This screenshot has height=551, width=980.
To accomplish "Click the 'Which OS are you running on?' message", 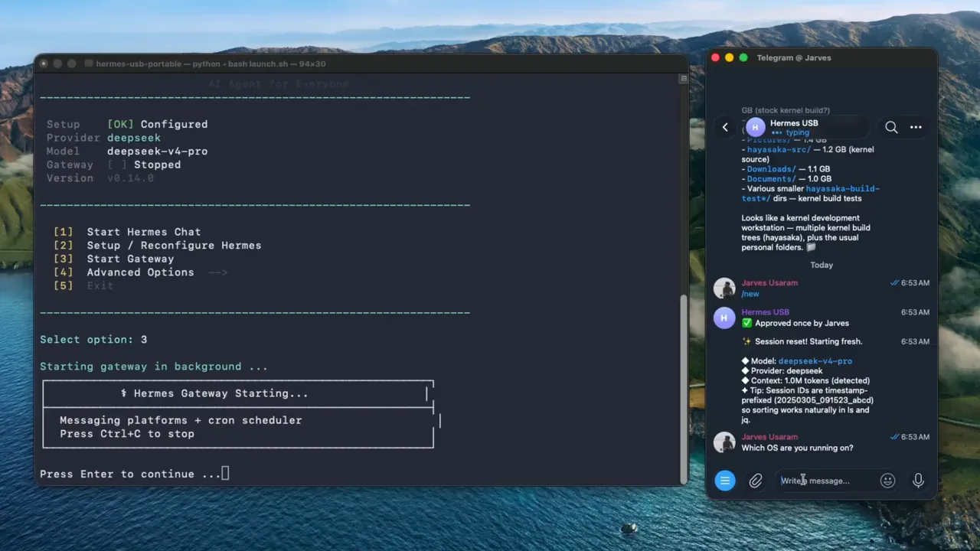I will click(x=797, y=448).
